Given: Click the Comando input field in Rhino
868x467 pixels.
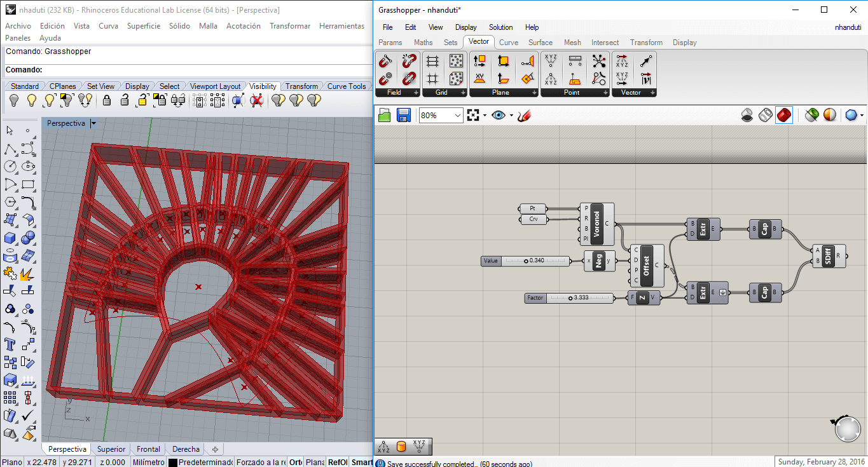Looking at the screenshot, I should 188,70.
